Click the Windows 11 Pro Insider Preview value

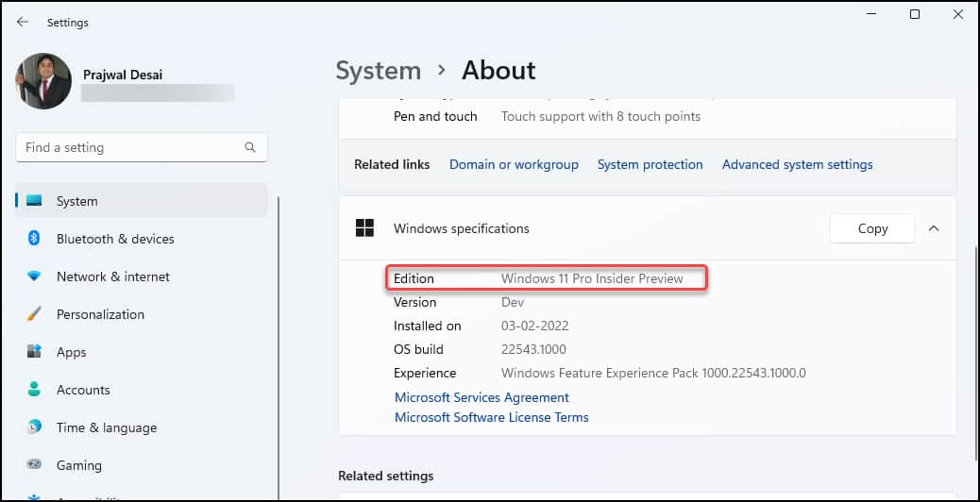click(x=592, y=278)
